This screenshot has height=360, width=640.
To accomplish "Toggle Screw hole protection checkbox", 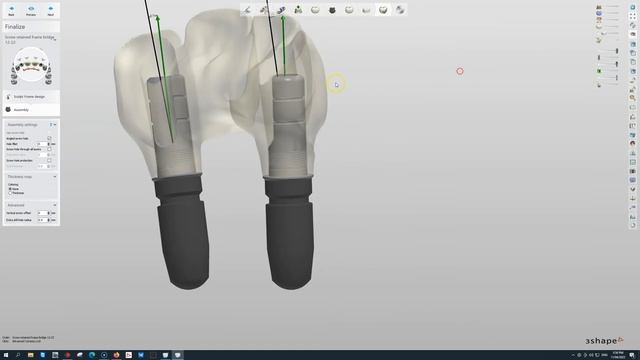I will click(49, 160).
